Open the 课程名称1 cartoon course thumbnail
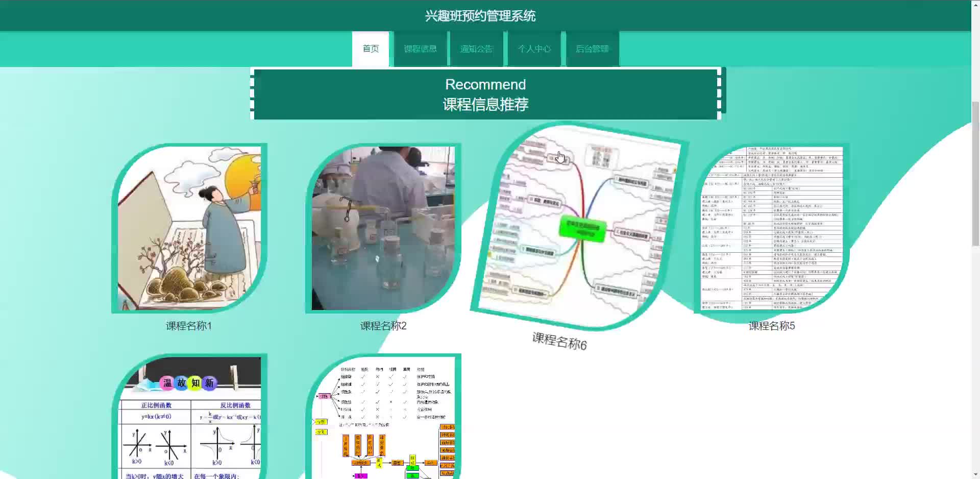 tap(189, 228)
